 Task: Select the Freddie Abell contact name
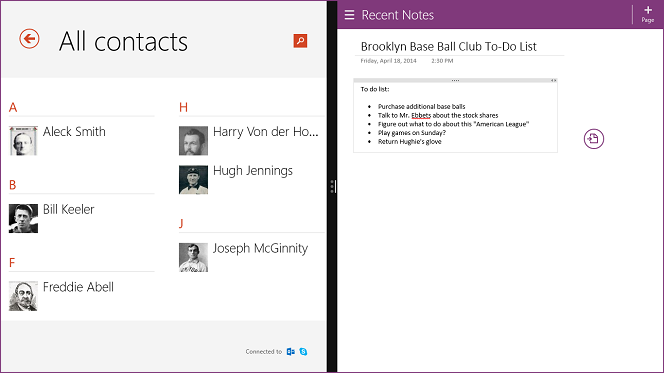pyautogui.click(x=78, y=287)
